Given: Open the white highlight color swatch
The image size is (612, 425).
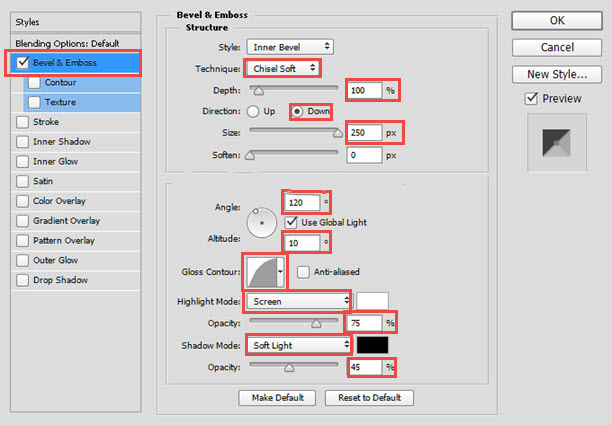Looking at the screenshot, I should tap(372, 301).
